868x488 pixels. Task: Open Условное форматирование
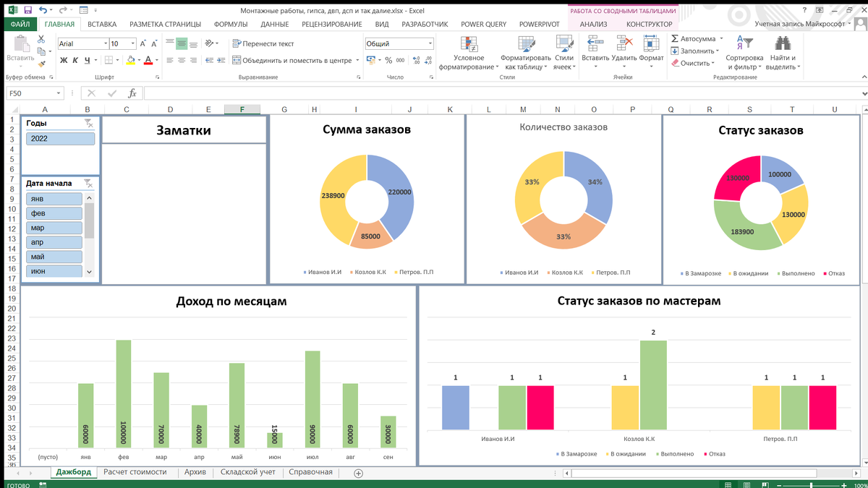coord(469,52)
